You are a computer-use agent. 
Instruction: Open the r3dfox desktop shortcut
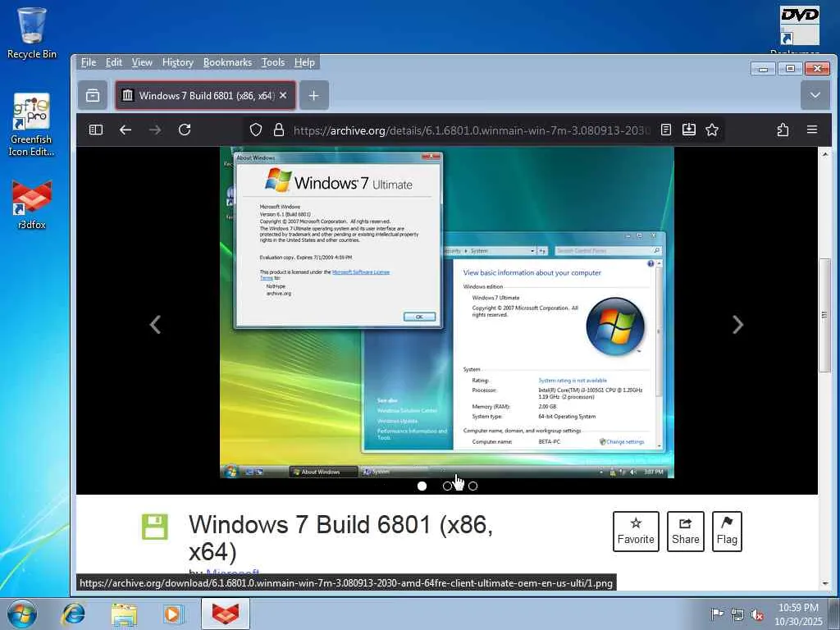32,205
